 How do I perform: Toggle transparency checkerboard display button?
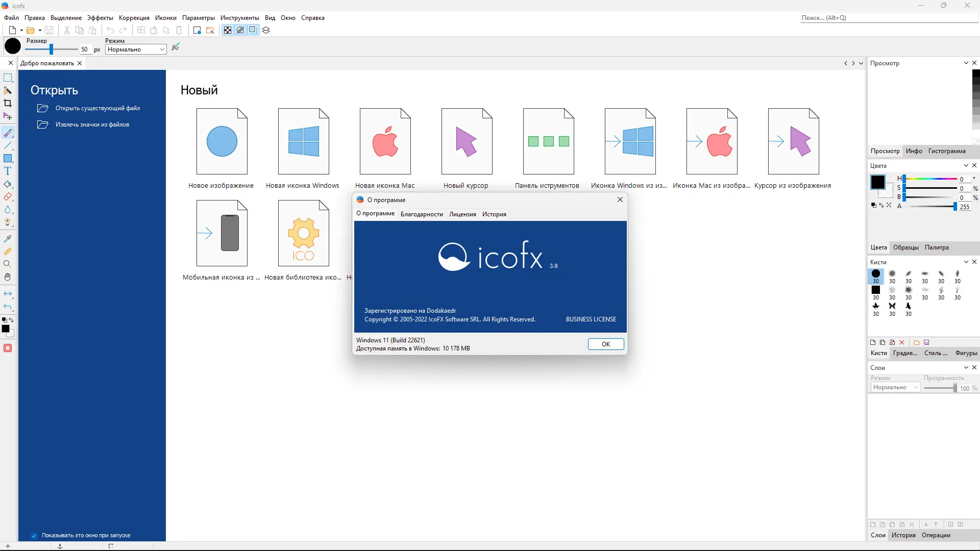pos(228,31)
